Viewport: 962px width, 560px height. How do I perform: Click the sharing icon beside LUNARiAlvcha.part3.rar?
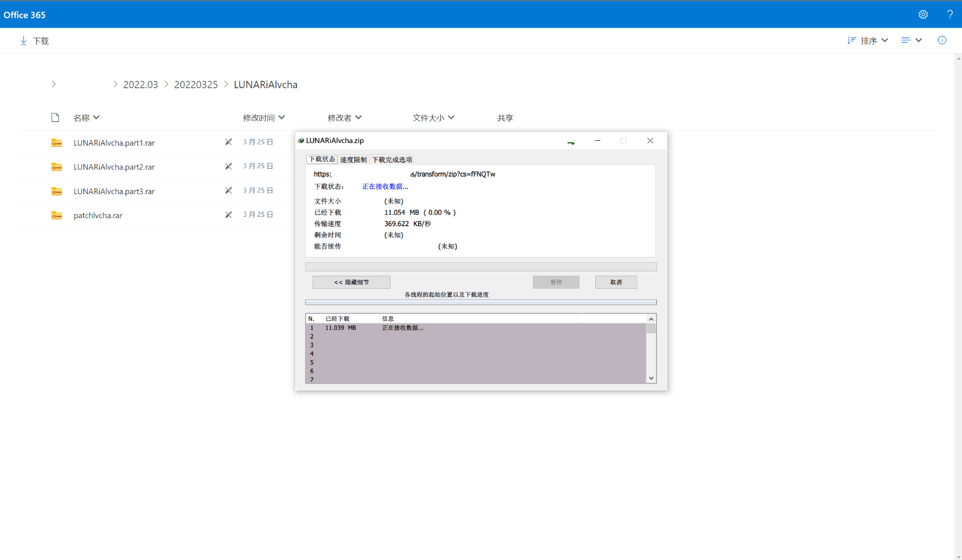click(228, 190)
